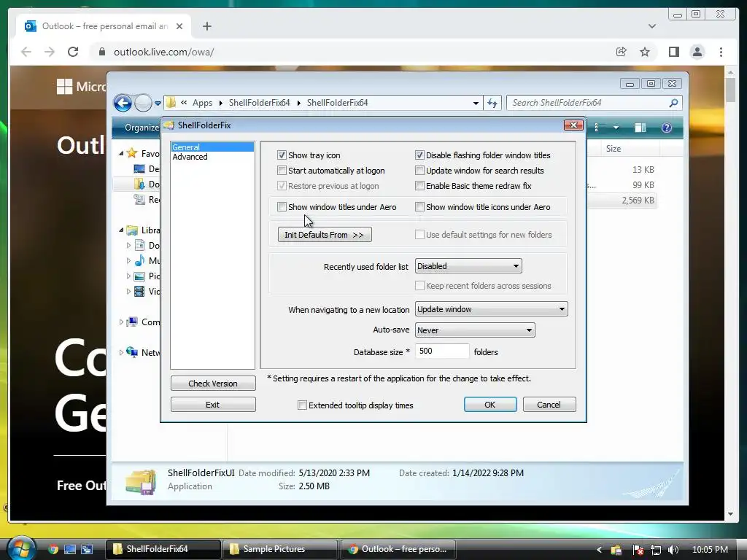Show hidden tray icons arrow

599,550
